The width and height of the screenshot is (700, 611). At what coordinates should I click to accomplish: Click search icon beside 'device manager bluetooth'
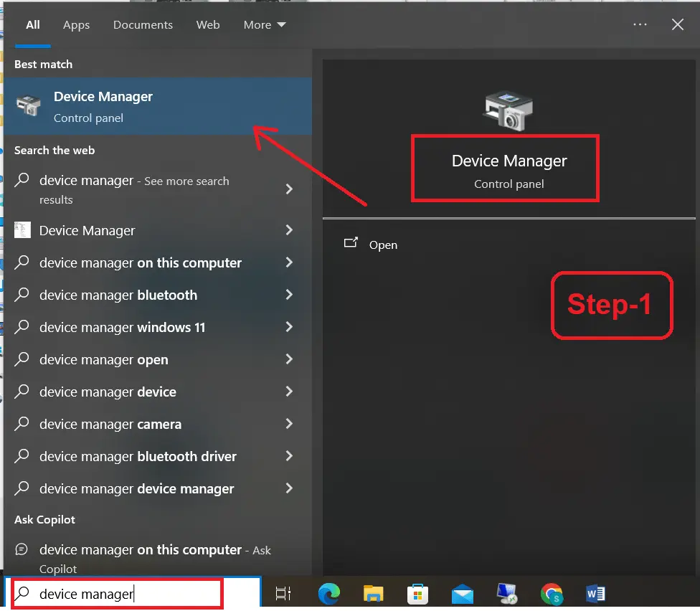pyautogui.click(x=22, y=295)
